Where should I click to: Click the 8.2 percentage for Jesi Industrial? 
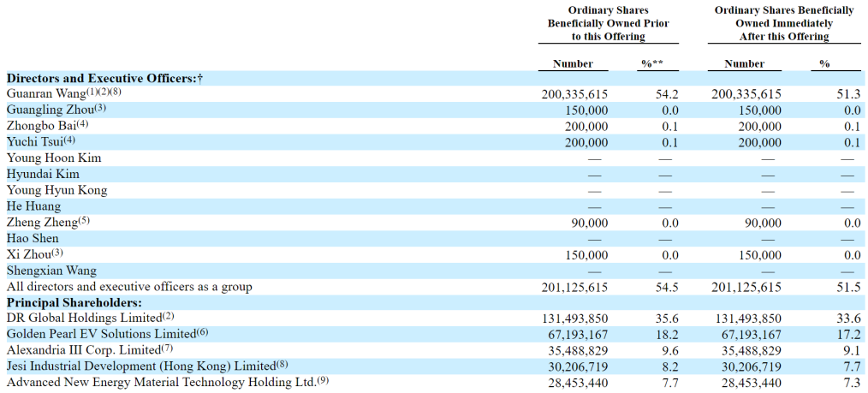coord(671,367)
